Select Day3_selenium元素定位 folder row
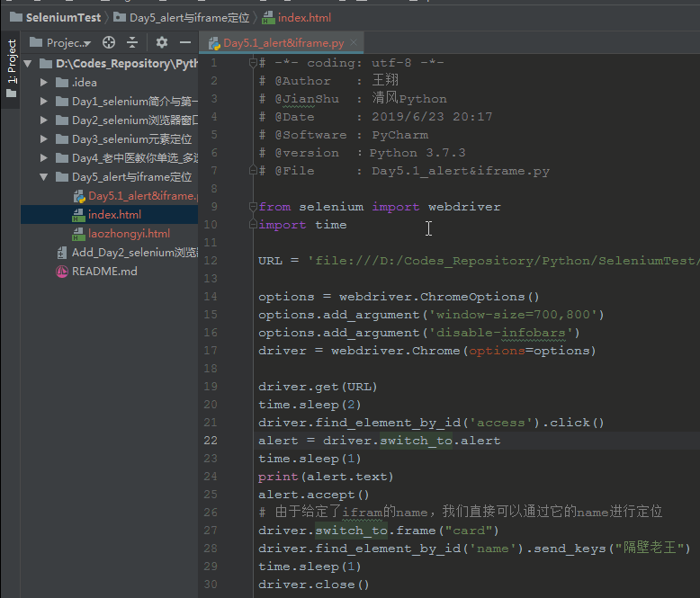The width and height of the screenshot is (700, 598). point(110,139)
